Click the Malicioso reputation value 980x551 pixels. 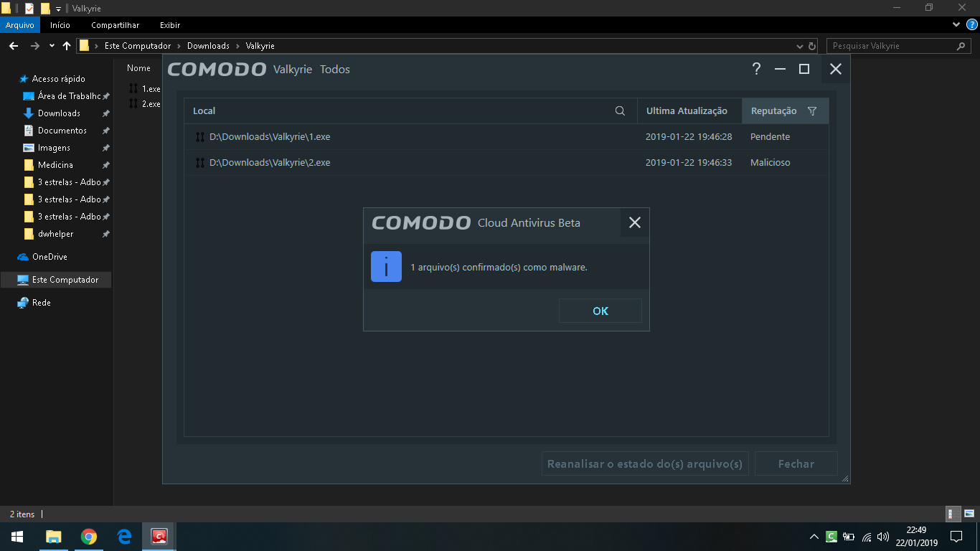tap(770, 163)
